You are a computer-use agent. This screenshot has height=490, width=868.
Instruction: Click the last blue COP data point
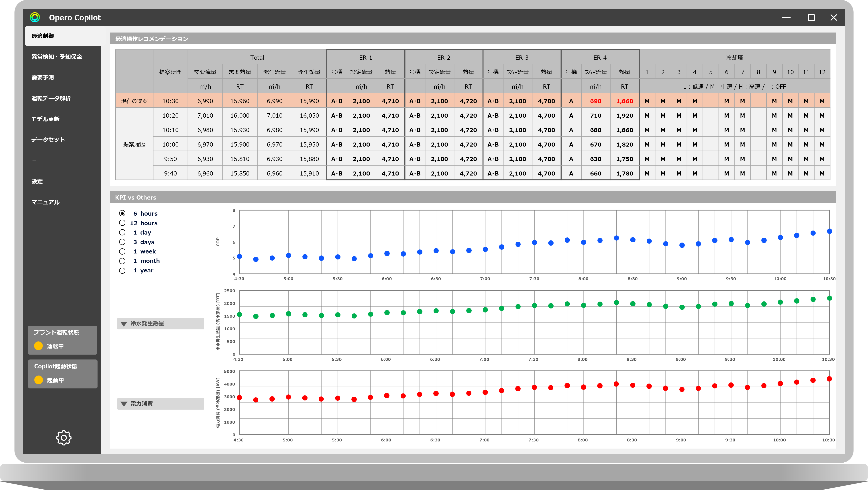pos(829,231)
